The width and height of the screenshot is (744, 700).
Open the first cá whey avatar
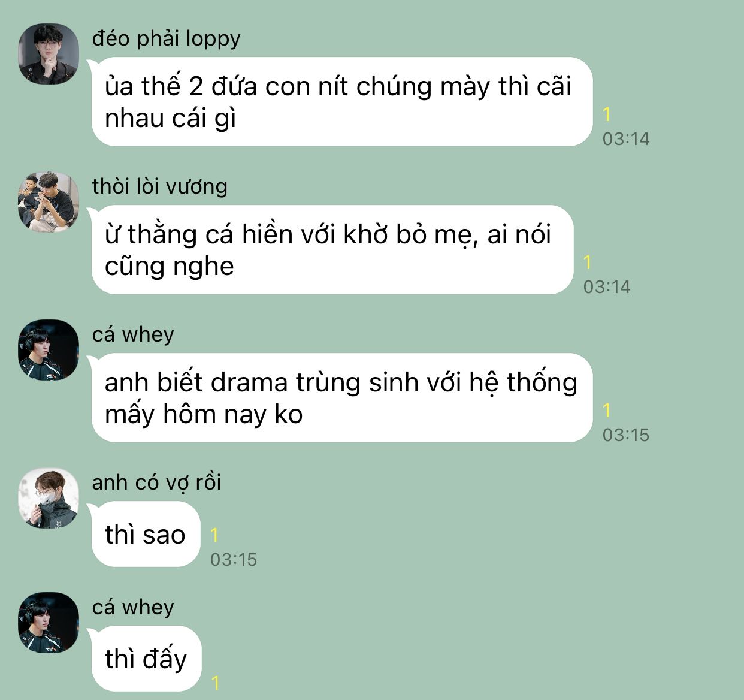click(x=49, y=350)
